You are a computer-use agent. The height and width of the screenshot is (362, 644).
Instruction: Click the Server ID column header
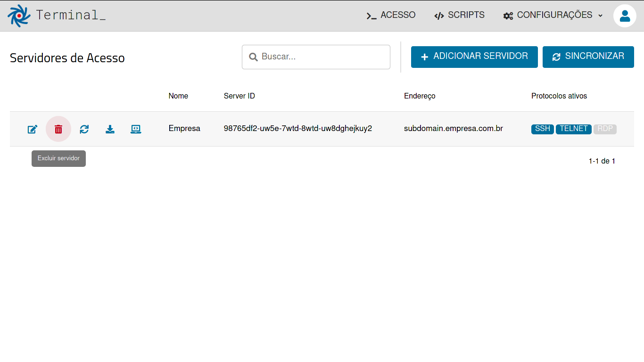coord(239,96)
